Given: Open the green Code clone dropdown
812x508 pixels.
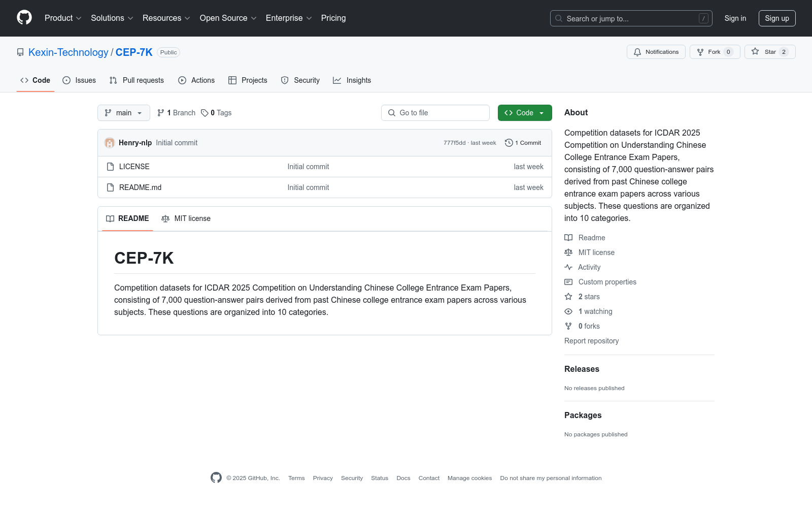Looking at the screenshot, I should pos(525,113).
